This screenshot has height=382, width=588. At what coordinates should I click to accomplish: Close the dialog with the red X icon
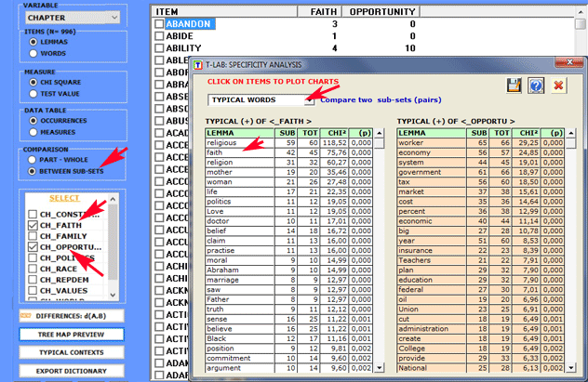(558, 86)
